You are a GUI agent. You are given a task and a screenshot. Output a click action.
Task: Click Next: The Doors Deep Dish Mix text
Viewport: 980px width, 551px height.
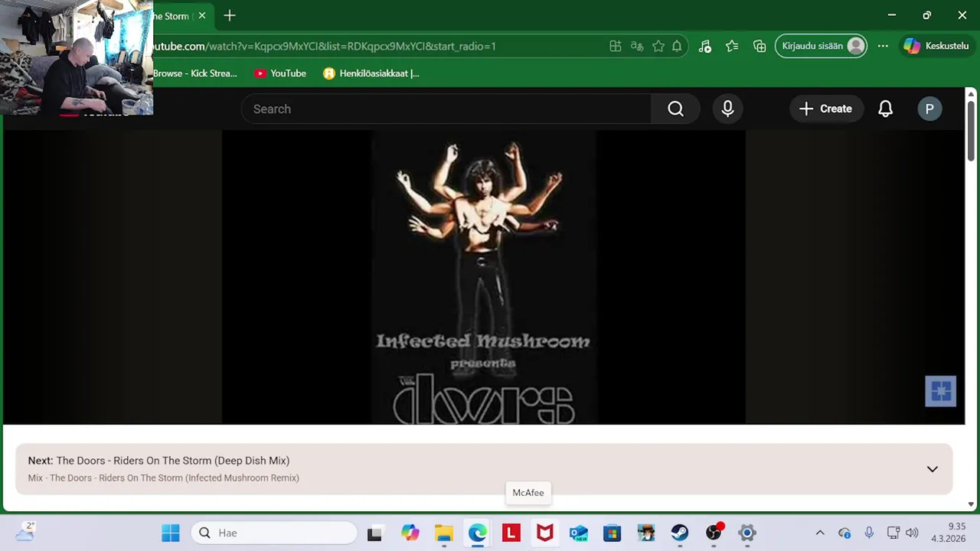click(x=158, y=461)
